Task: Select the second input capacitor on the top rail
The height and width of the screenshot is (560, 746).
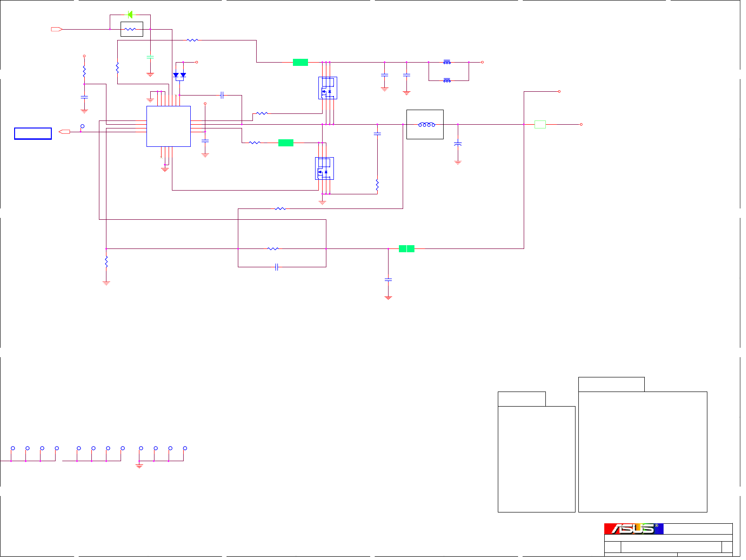Action: coord(406,75)
